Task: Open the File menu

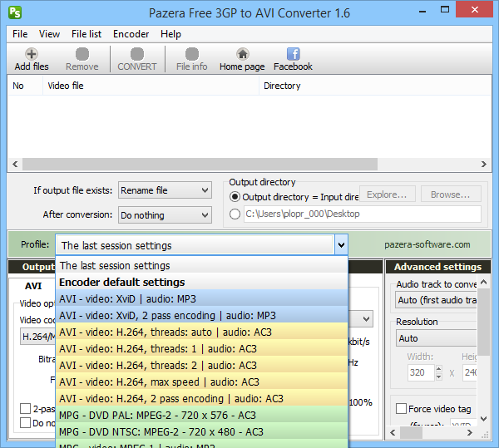Action: (20, 34)
